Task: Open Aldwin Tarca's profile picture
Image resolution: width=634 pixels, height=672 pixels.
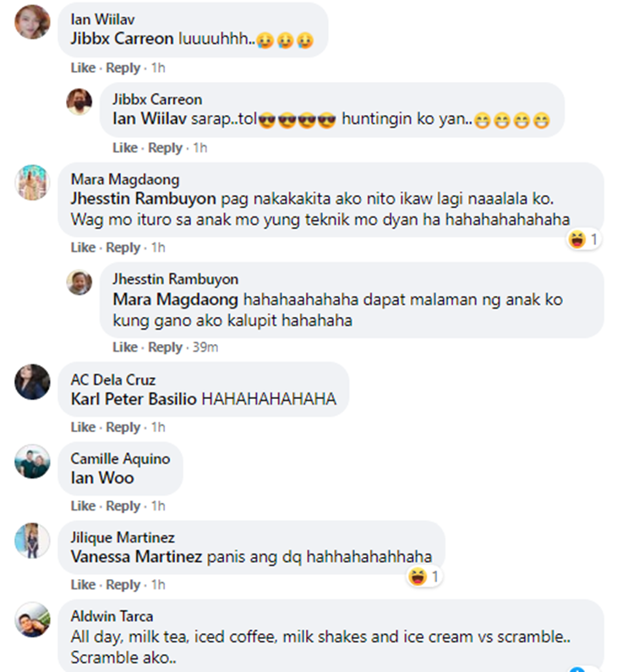Action: [33, 620]
